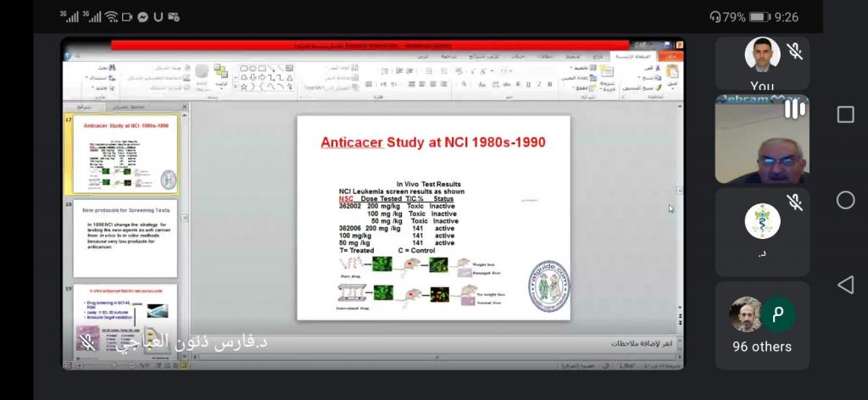Select slide 18 thumbnail 'New protocols for Screening Tests'
Screen dimensions: 868x400
tap(125, 240)
